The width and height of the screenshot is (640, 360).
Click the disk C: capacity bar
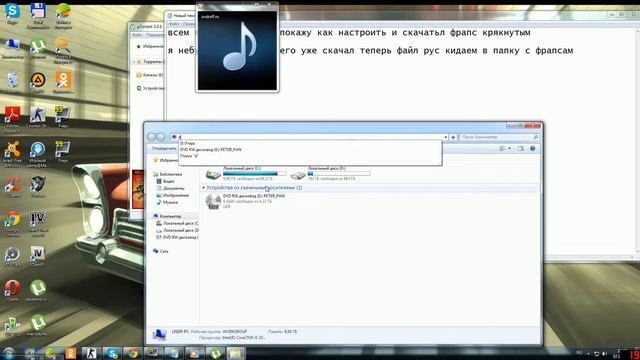click(254, 174)
